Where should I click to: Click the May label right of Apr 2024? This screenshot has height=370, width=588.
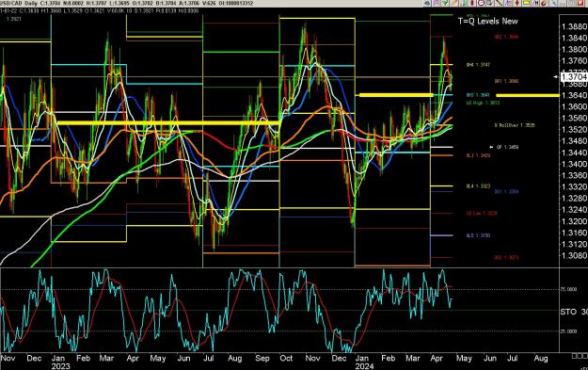tap(464, 359)
